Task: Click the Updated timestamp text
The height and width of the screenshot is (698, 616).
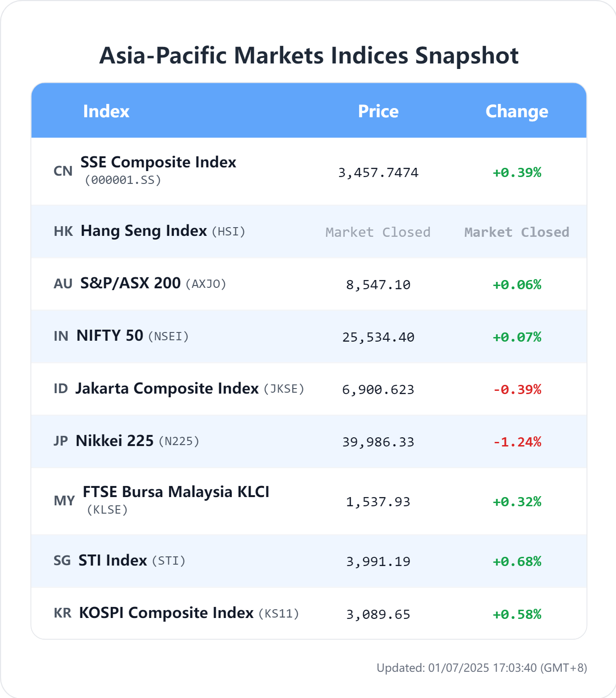Action: point(482,668)
